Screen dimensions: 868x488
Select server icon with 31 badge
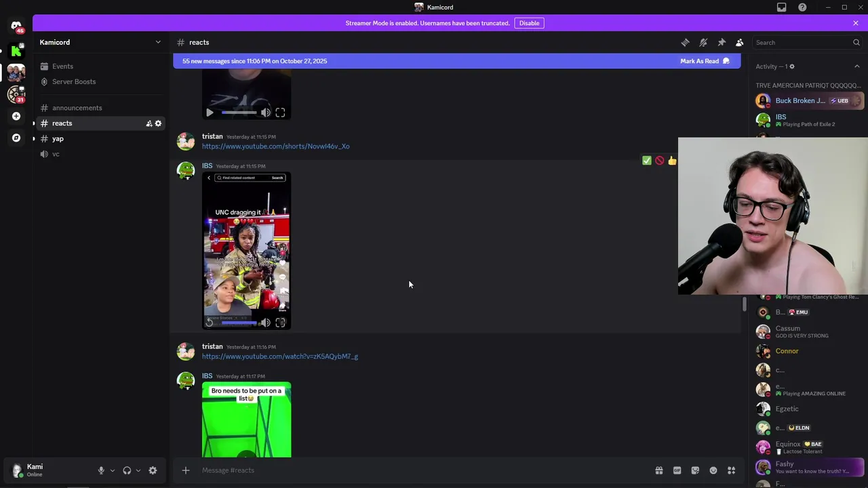click(x=16, y=94)
